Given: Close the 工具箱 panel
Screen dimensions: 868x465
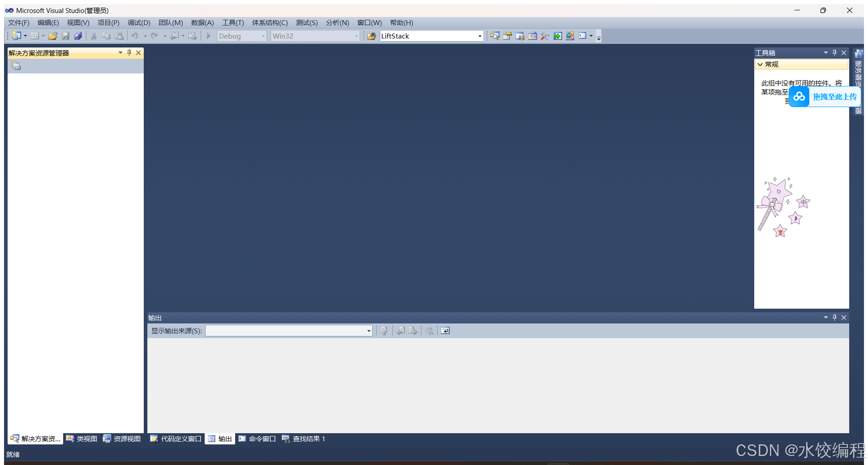Looking at the screenshot, I should [844, 53].
